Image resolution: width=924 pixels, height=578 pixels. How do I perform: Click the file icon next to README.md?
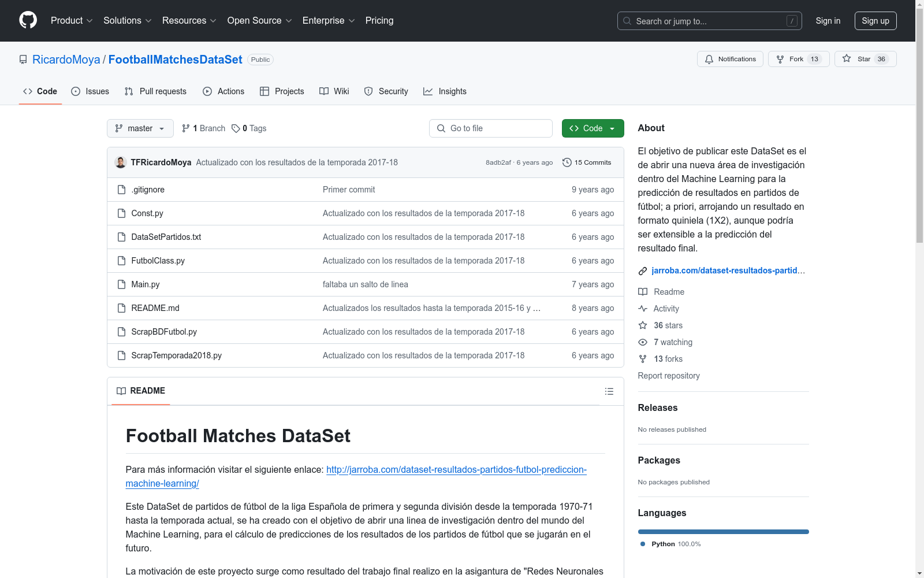tap(121, 308)
